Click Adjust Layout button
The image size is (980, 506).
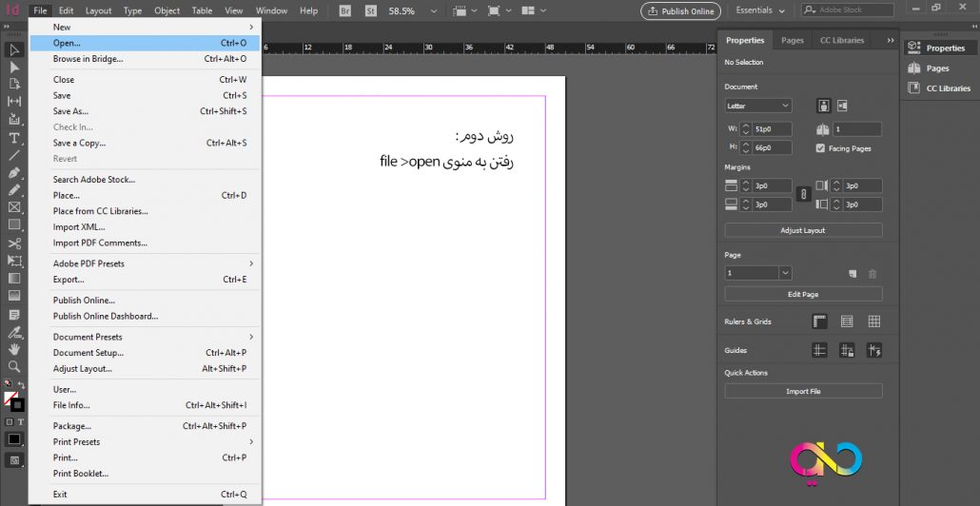pyautogui.click(x=803, y=230)
